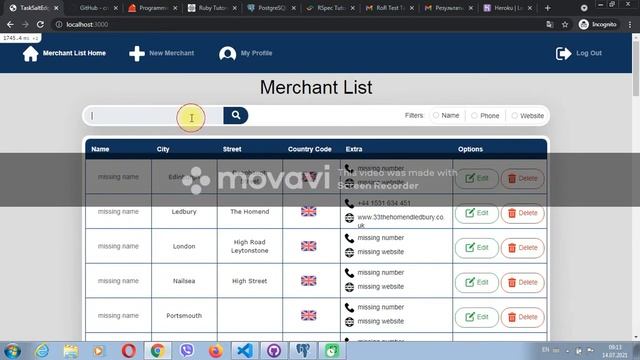The width and height of the screenshot is (640, 360).
Task: Click the Country Code column header
Action: pyautogui.click(x=309, y=149)
